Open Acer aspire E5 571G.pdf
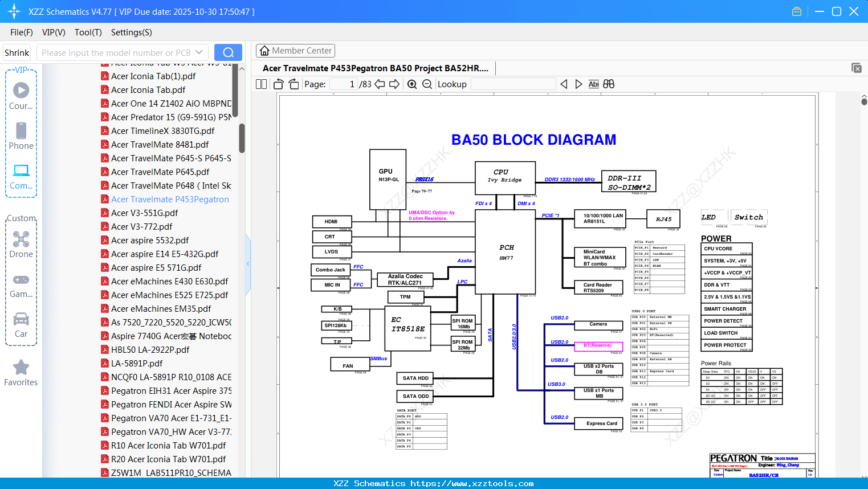868x489 pixels. [156, 267]
